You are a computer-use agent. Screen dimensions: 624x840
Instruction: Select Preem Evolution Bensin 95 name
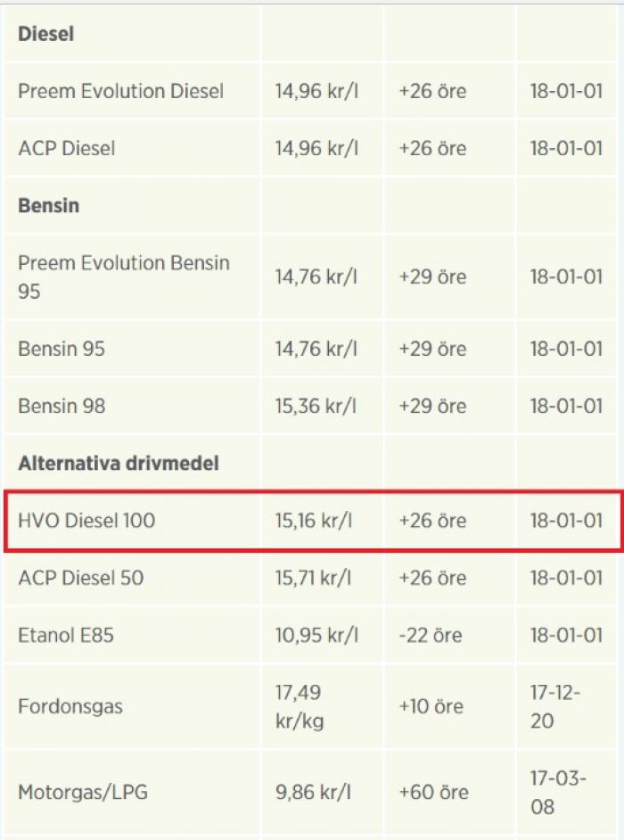124,277
